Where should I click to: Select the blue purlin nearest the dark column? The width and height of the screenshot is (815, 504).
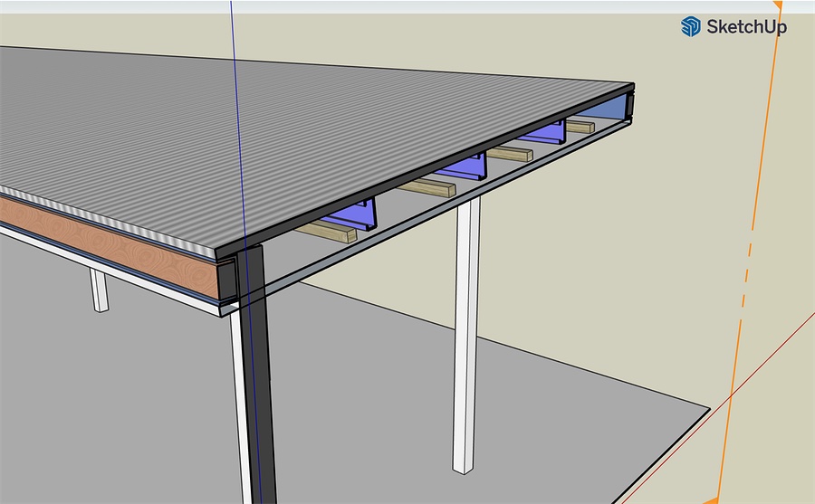tap(350, 214)
